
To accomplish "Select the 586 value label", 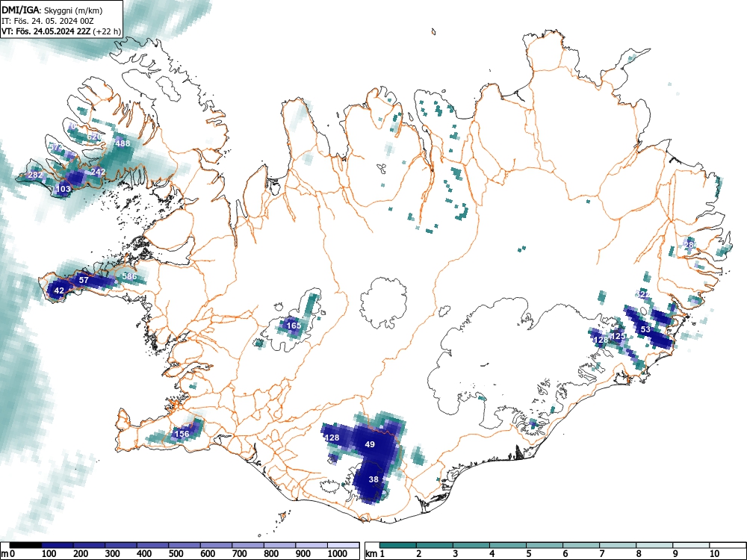I will (129, 276).
